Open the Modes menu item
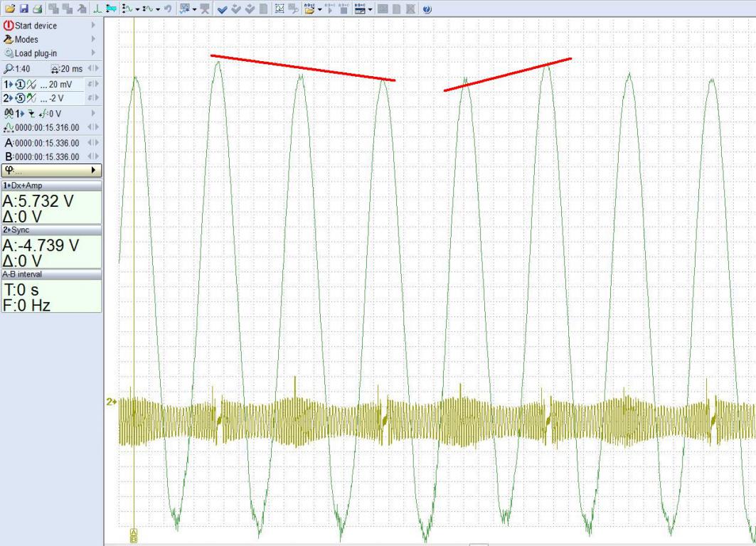Viewport: 756px width, 546px height. click(27, 40)
